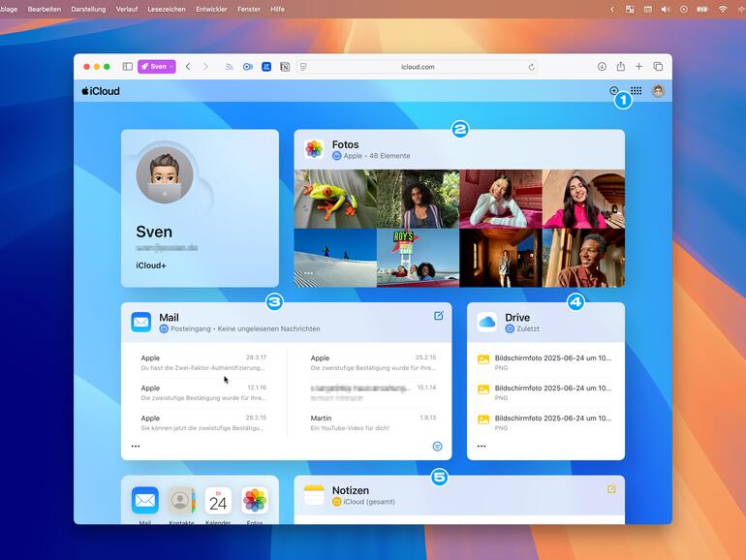The width and height of the screenshot is (746, 560).
Task: Launch Mail from the bottom apps tile
Action: [x=145, y=501]
